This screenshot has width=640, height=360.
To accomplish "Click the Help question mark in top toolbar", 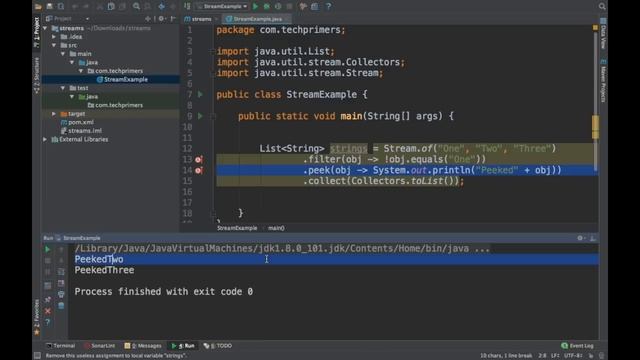I will [x=329, y=6].
